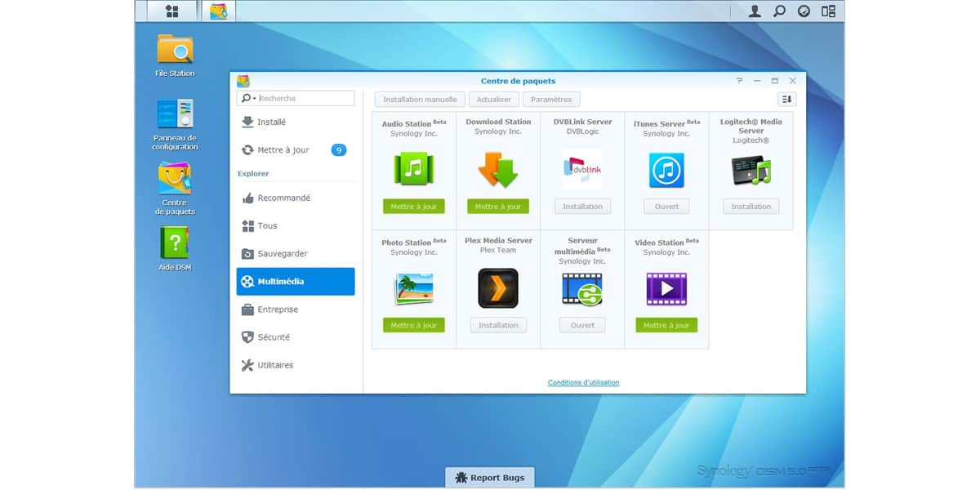Open the Conditions d'utilisation link
Image resolution: width=980 pixels, height=490 pixels.
click(x=583, y=382)
